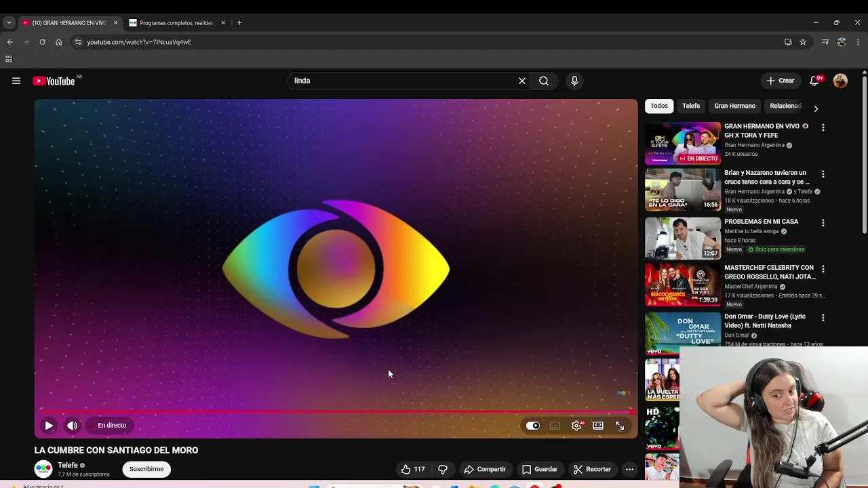This screenshot has height=488, width=868.
Task: Open the browser tab search dropdown
Action: [9, 22]
